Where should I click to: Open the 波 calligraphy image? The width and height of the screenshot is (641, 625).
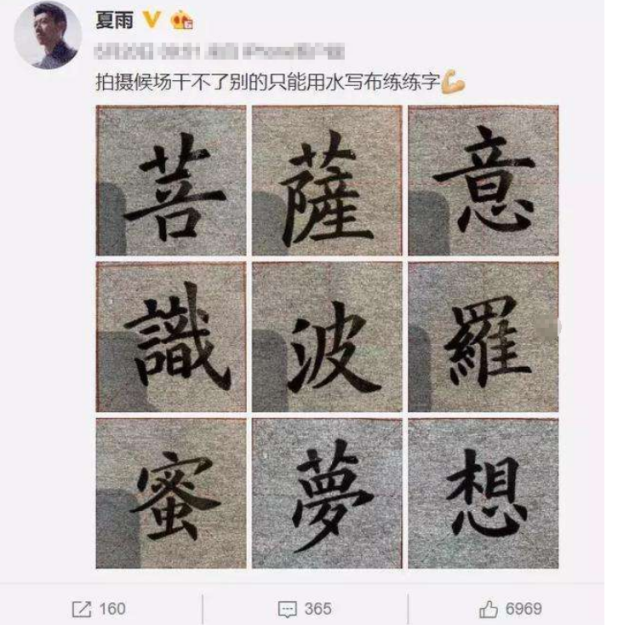click(327, 337)
